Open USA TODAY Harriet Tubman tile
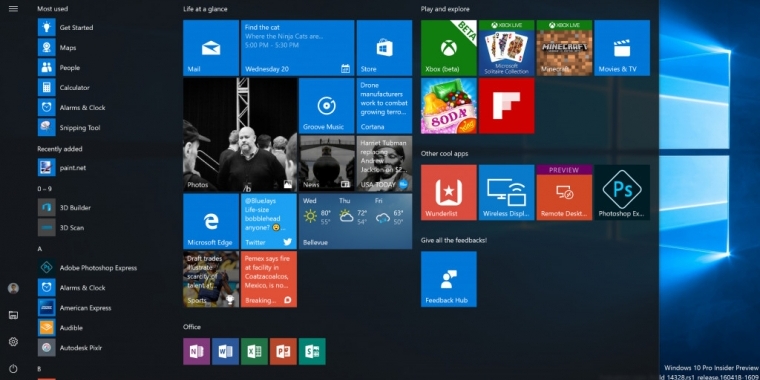This screenshot has width=760, height=380. click(x=384, y=163)
